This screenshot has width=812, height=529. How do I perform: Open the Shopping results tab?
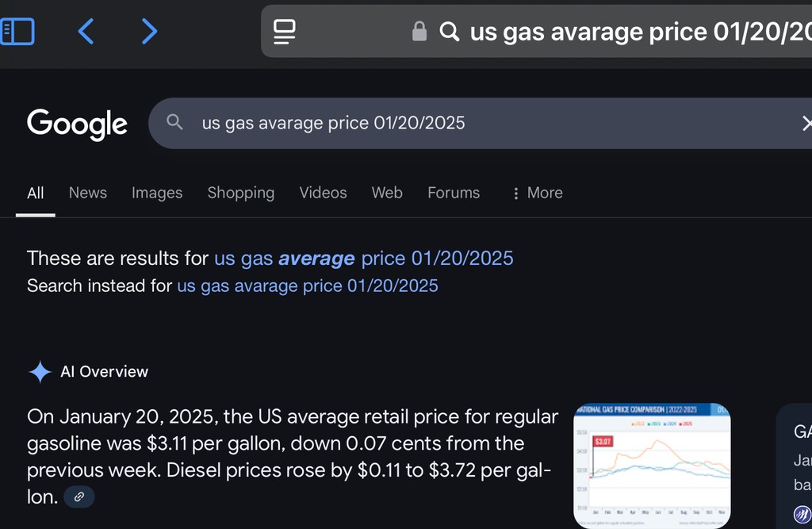point(240,193)
